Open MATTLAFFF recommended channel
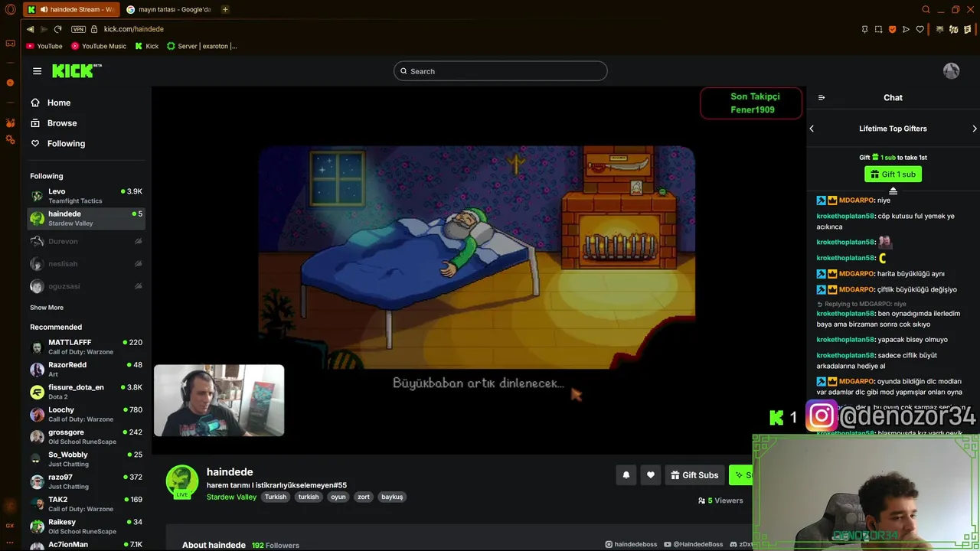Viewport: 980px width, 551px height. (x=86, y=347)
